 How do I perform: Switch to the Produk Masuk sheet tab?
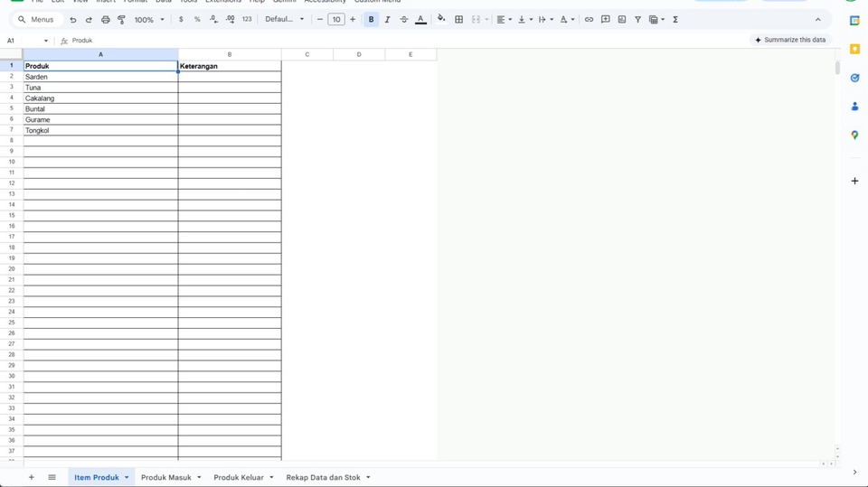(x=165, y=478)
